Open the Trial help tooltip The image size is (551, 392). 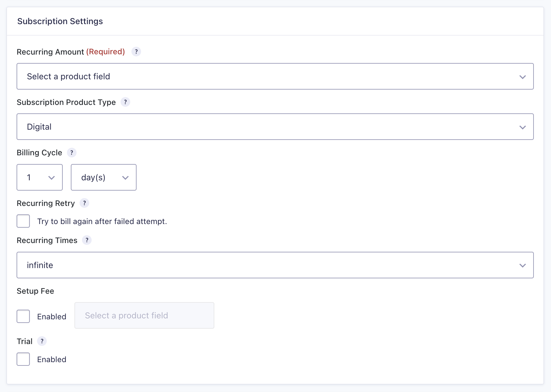click(42, 341)
